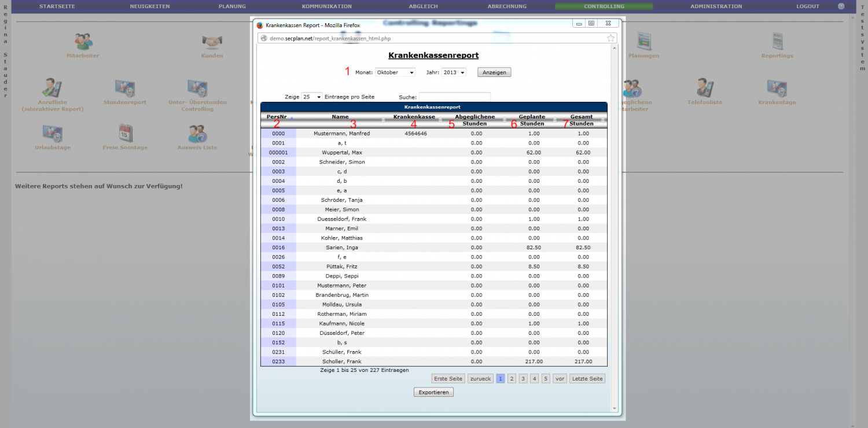Open ABGLEICH menu item
Image resolution: width=868 pixels, height=428 pixels.
424,6
